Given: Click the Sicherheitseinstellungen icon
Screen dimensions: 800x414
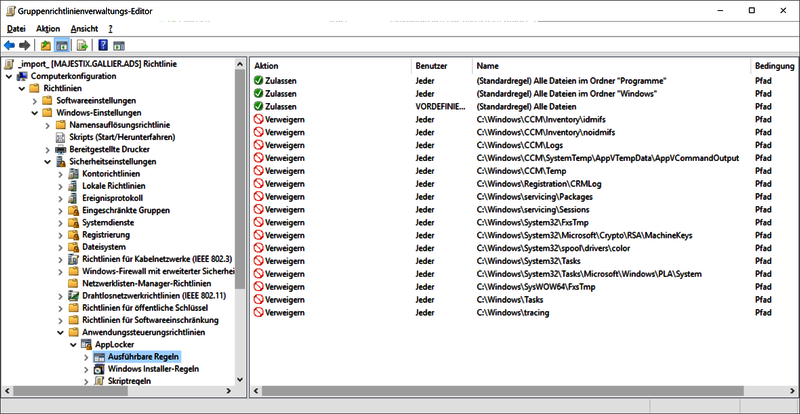Looking at the screenshot, I should coord(61,162).
